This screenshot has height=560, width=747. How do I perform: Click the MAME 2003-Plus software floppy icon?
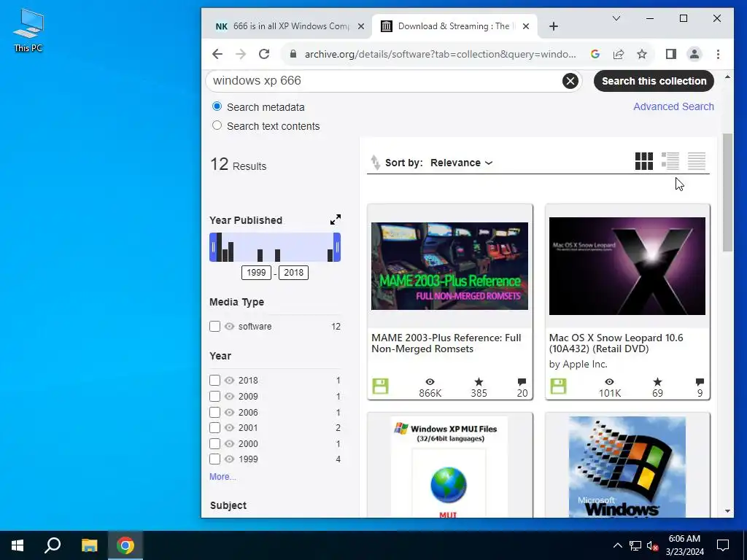[x=380, y=386]
